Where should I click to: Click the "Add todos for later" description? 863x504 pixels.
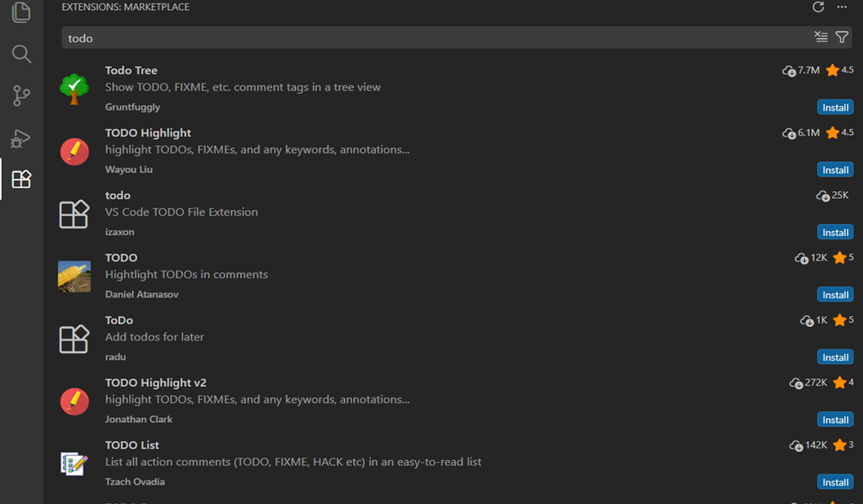pyautogui.click(x=155, y=337)
